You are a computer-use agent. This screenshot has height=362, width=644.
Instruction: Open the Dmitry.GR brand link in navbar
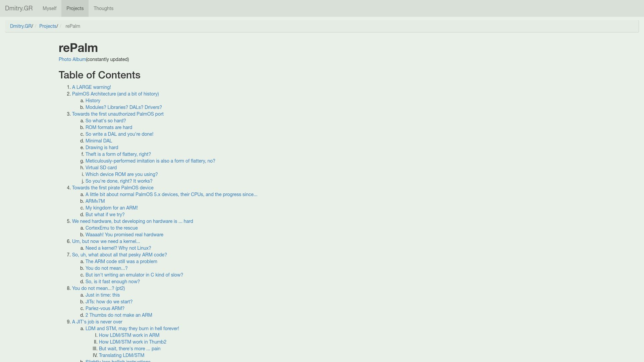tap(19, 8)
